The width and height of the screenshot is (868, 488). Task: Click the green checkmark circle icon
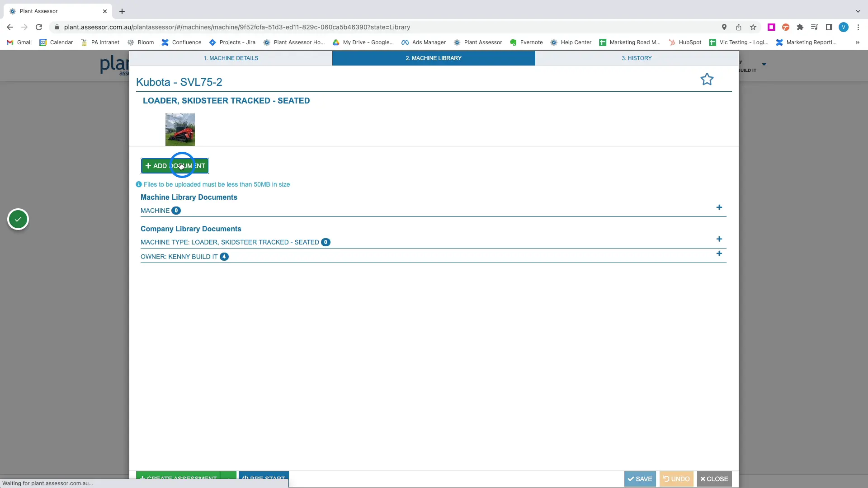click(x=18, y=219)
